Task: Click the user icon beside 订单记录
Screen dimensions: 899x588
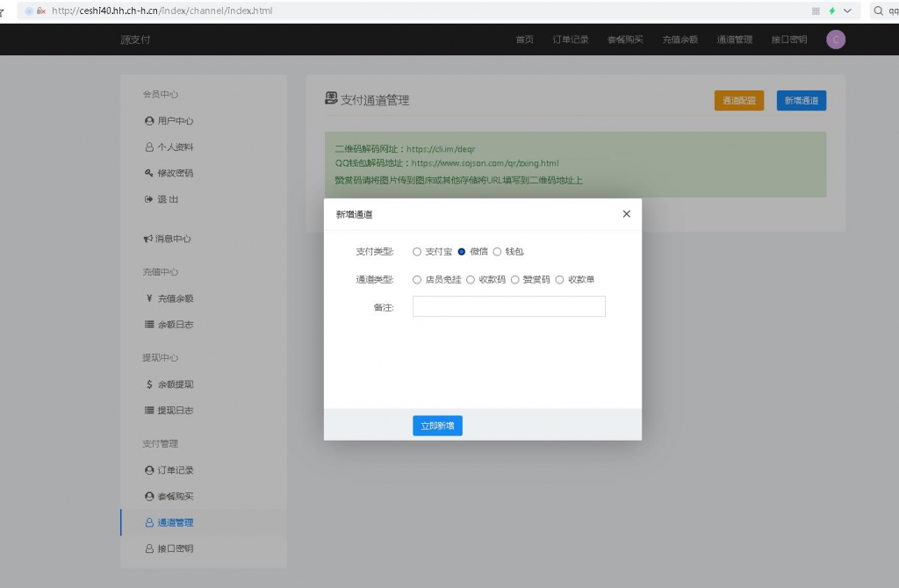Action: click(149, 470)
